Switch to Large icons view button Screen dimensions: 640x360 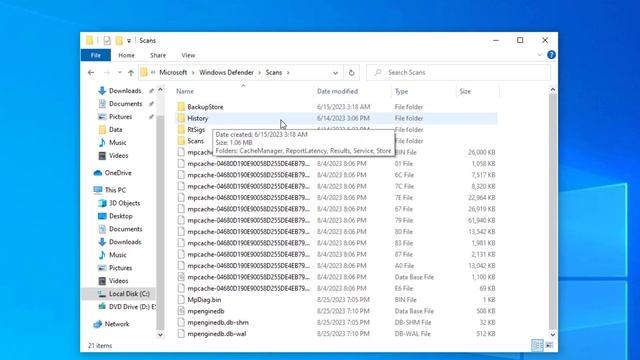[549, 345]
